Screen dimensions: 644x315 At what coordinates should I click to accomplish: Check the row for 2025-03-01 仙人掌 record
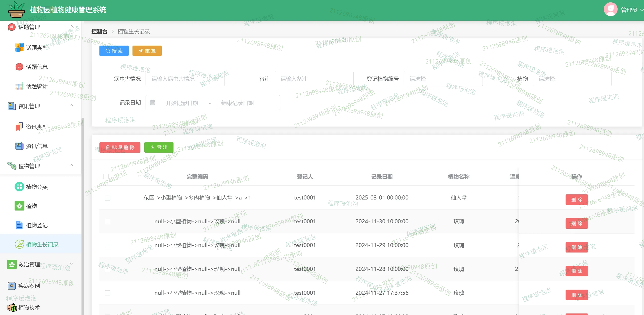[107, 198]
